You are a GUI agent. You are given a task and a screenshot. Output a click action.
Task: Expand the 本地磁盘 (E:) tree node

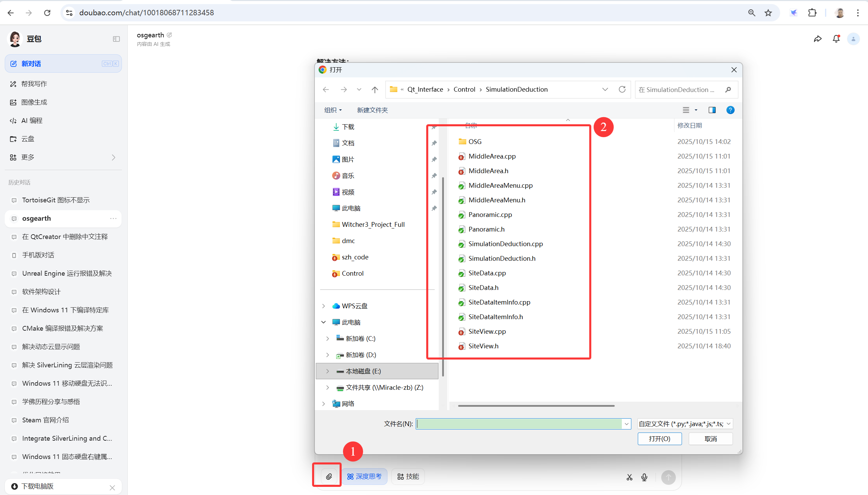pyautogui.click(x=327, y=371)
